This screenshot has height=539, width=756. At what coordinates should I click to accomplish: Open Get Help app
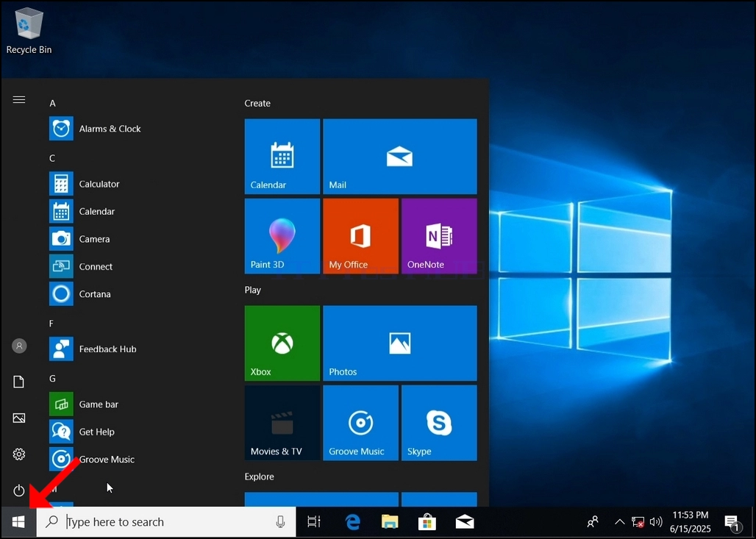pos(97,432)
